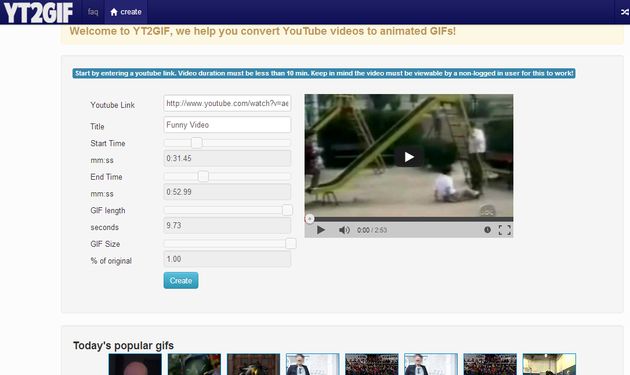Click the video time display 0:00 / 2:53
The height and width of the screenshot is (375, 630).
click(372, 230)
